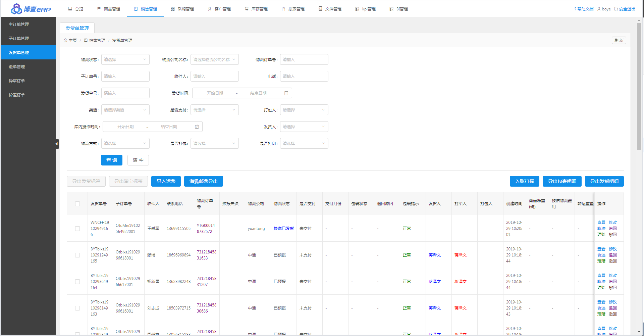Expand 渠道 dropdown

coord(125,110)
